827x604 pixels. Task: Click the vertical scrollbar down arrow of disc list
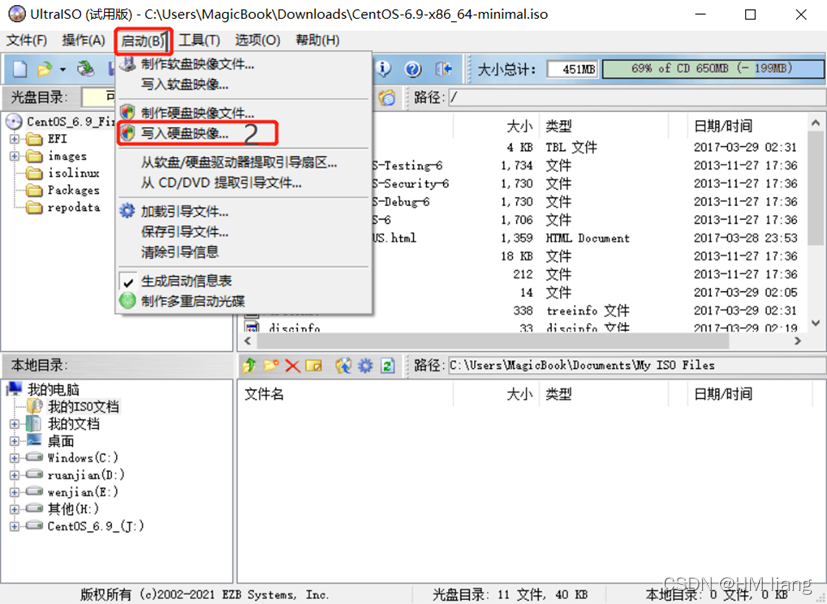click(x=816, y=323)
